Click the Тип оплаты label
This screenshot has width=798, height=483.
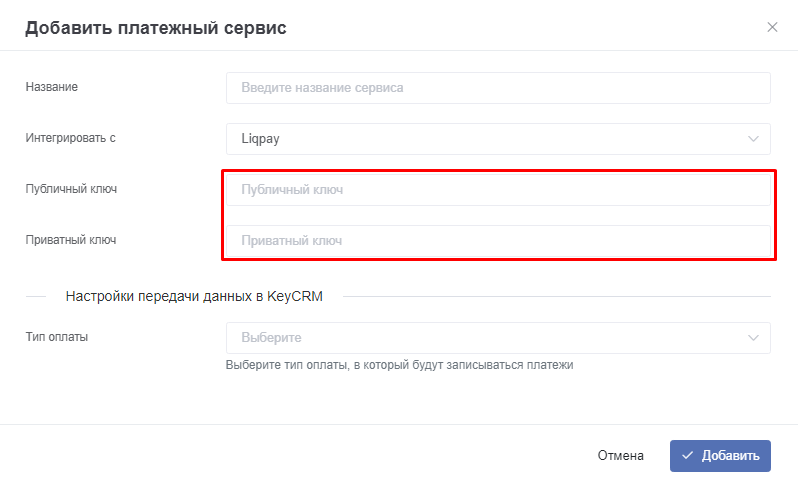[56, 337]
